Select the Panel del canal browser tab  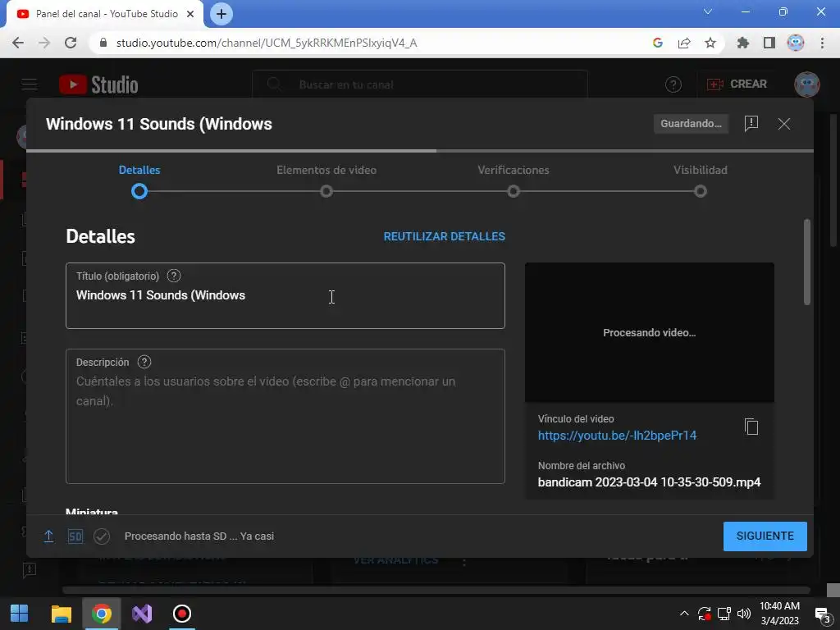(105, 14)
